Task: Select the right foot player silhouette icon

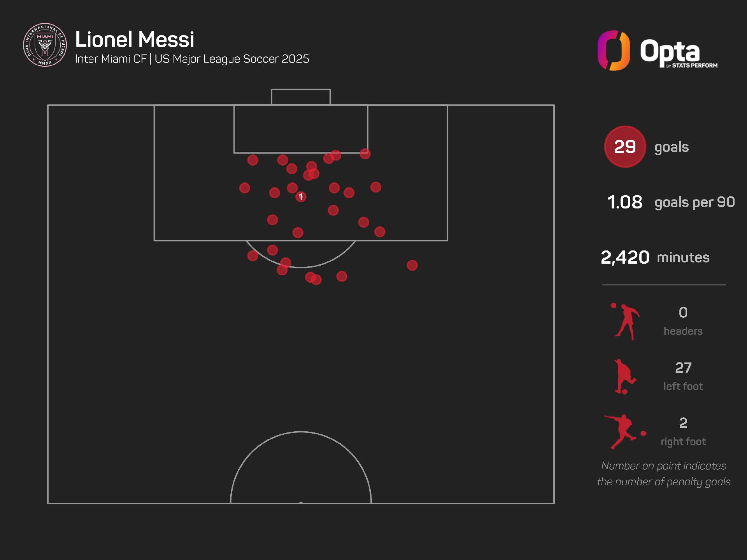Action: [x=624, y=432]
